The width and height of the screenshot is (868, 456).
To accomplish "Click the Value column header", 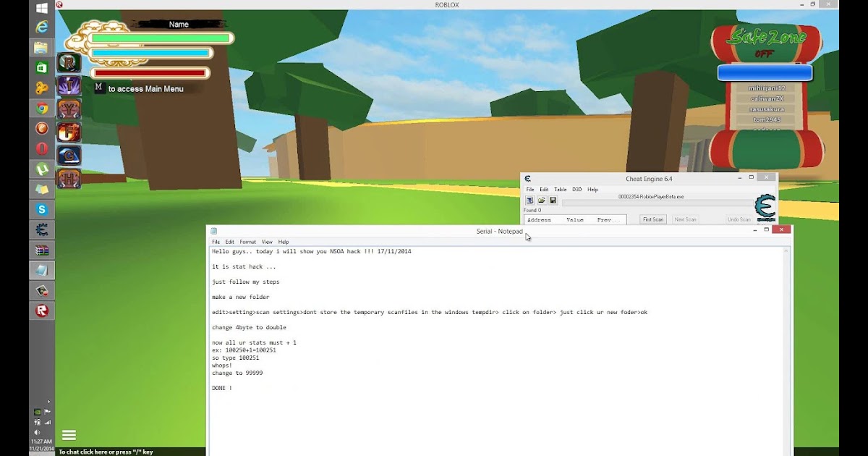I will click(575, 219).
